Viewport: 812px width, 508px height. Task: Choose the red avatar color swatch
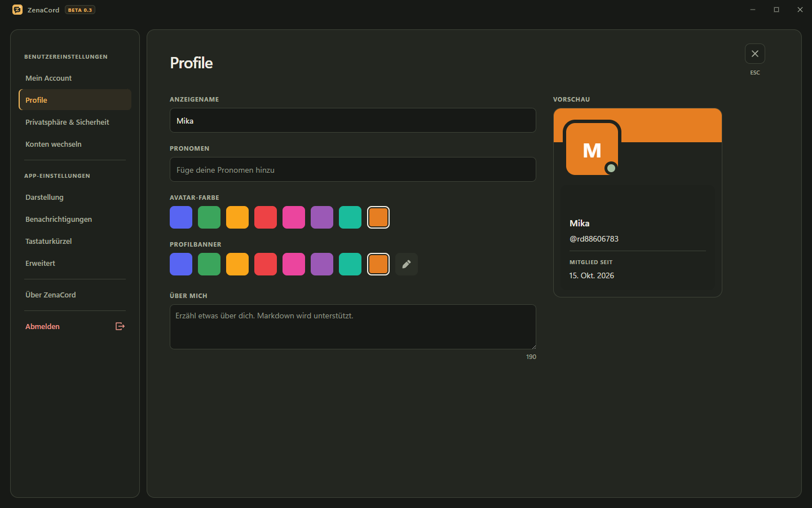(266, 217)
